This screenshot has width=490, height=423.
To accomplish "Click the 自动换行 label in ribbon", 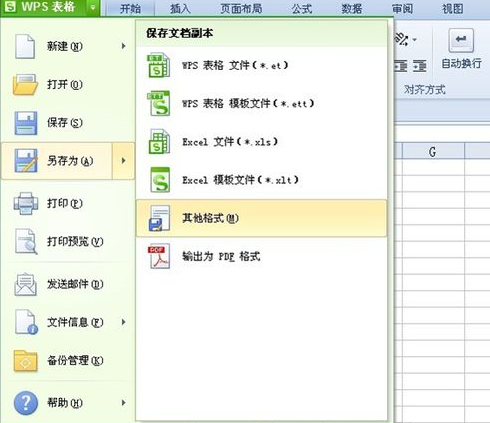I will tap(461, 63).
